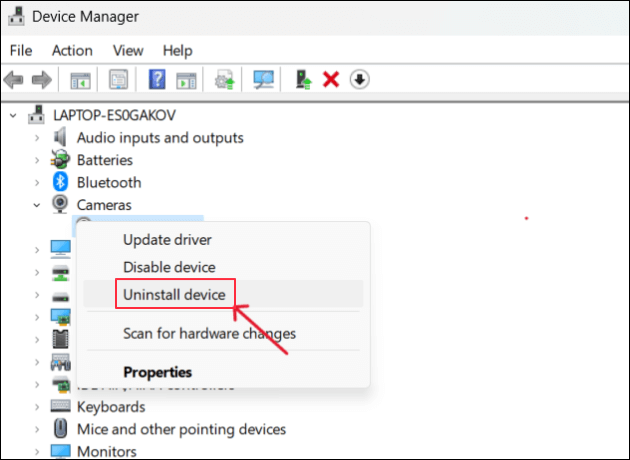
Task: Click the update device driver toolbar icon
Action: coord(225,80)
